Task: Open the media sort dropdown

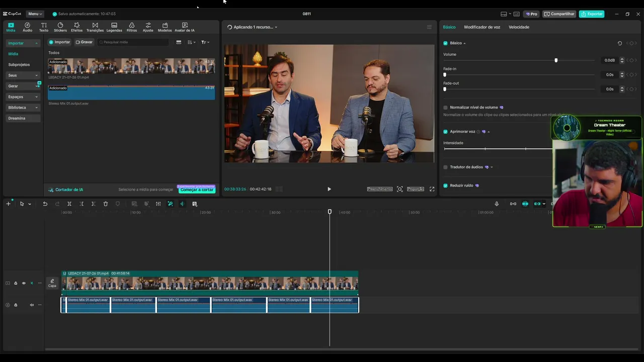Action: click(191, 42)
